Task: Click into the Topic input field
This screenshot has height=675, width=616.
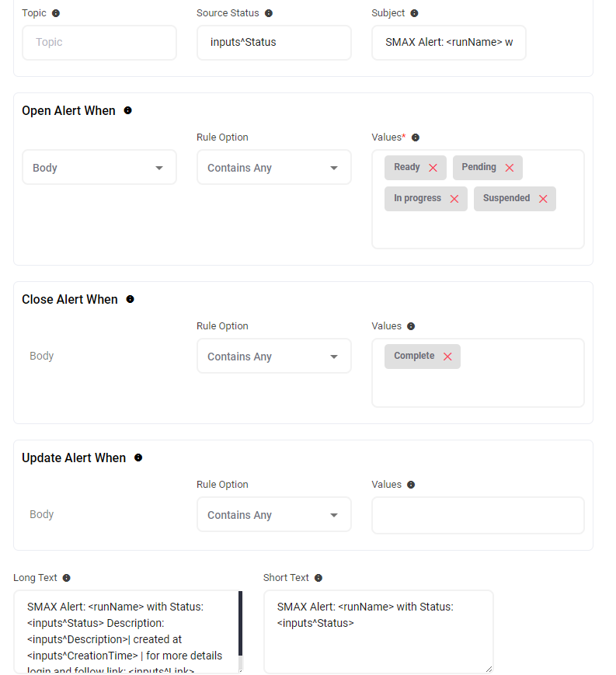Action: (99, 43)
